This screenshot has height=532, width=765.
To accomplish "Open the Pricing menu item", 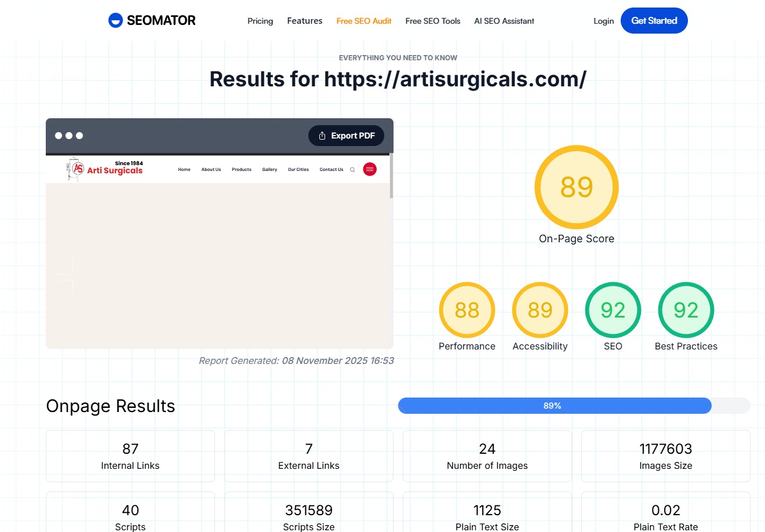I will pos(260,21).
